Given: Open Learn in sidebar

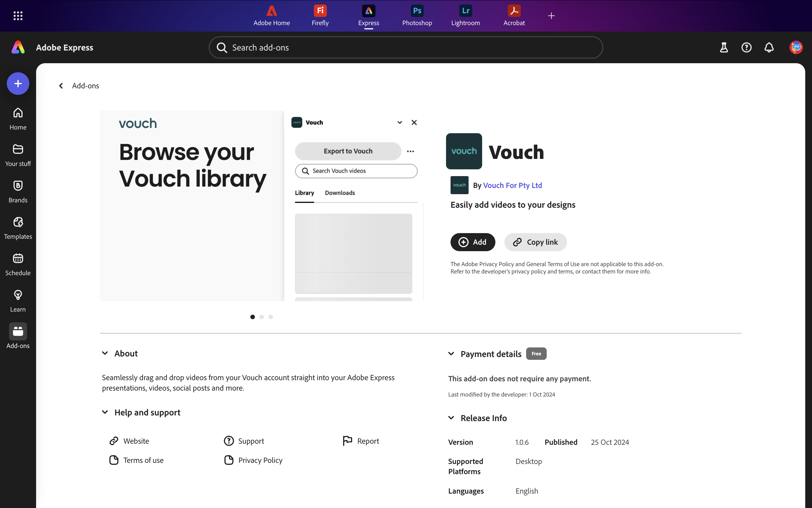Looking at the screenshot, I should (18, 301).
